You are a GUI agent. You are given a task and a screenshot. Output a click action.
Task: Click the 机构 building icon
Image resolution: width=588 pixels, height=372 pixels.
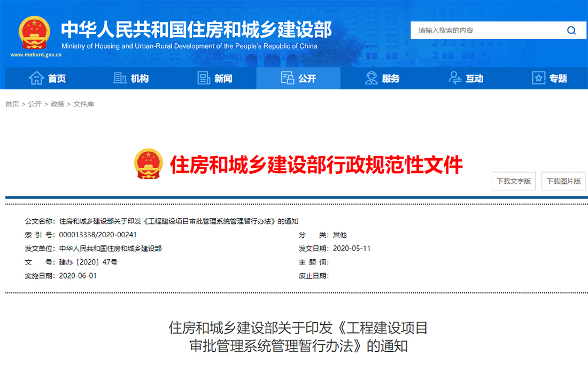[120, 78]
